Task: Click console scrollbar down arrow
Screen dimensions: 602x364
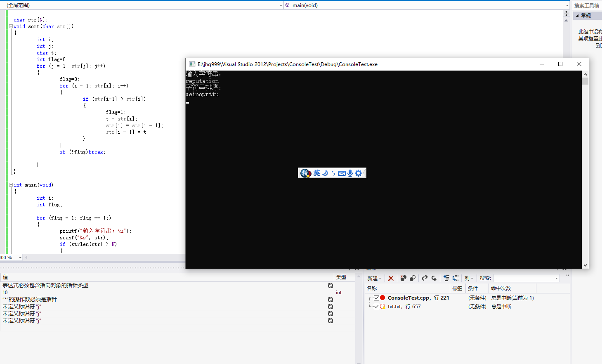Action: point(585,265)
